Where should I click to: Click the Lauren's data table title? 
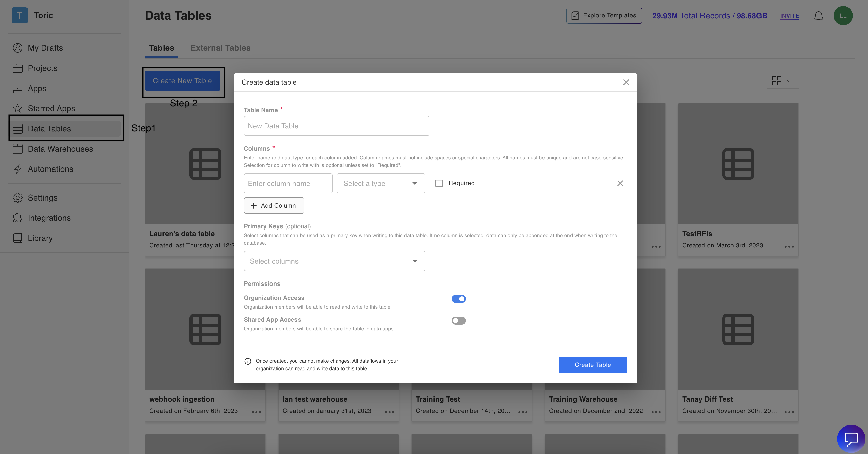click(x=182, y=234)
